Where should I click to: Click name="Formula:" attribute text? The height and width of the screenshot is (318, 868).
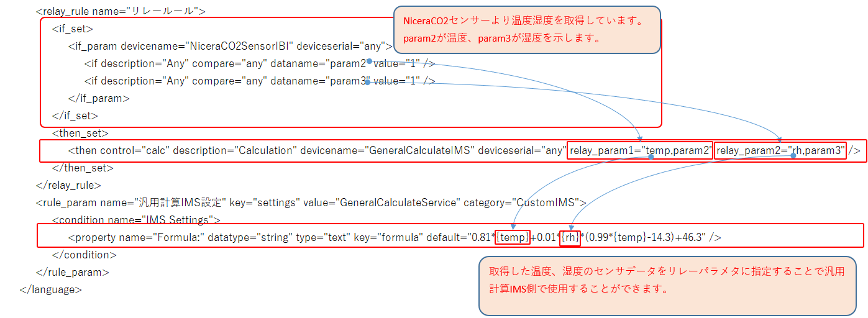click(160, 237)
